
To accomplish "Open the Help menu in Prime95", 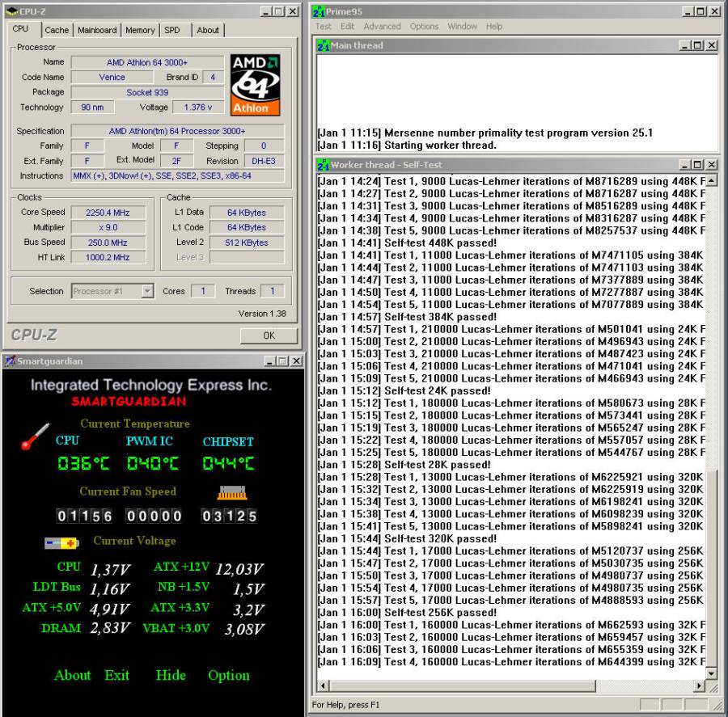I will (494, 27).
